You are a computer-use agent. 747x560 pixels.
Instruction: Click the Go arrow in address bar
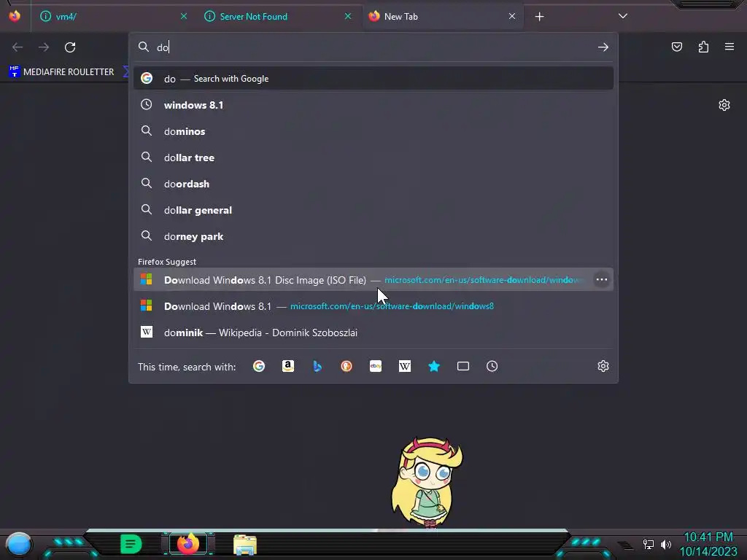click(x=603, y=47)
